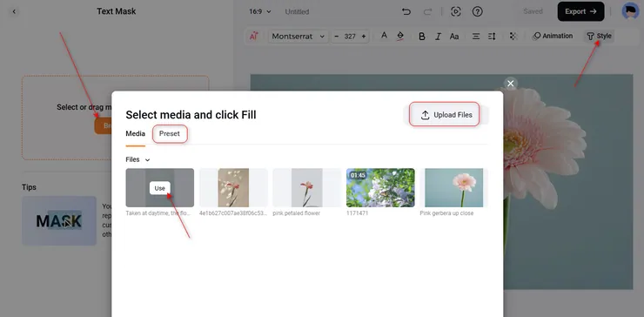Image resolution: width=644 pixels, height=317 pixels.
Task: Select the Pink gerbera up close thumbnail
Action: pyautogui.click(x=453, y=187)
